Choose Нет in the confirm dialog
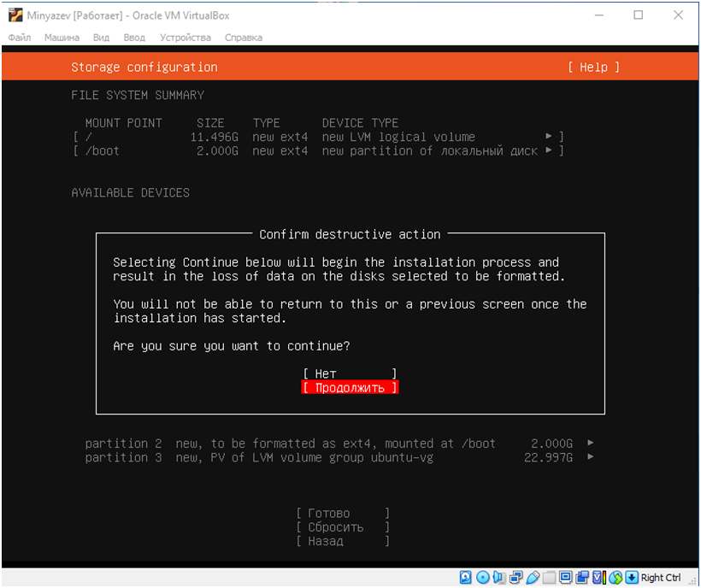 point(350,373)
